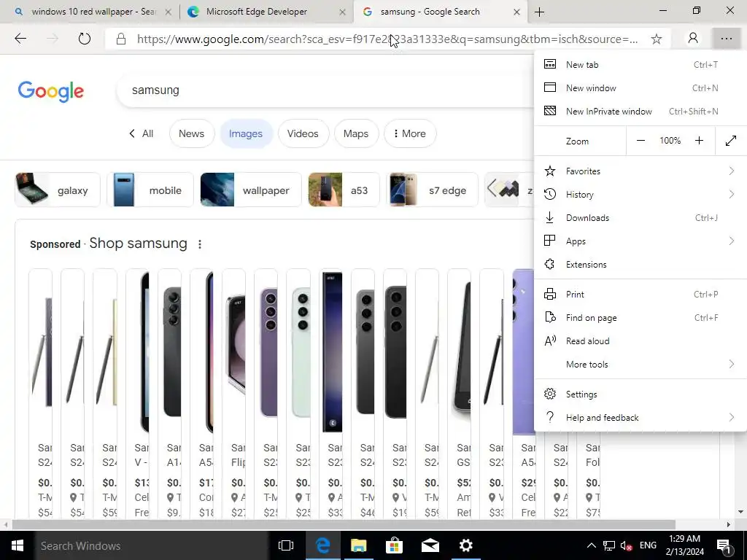Click the address bar URL

click(x=387, y=39)
